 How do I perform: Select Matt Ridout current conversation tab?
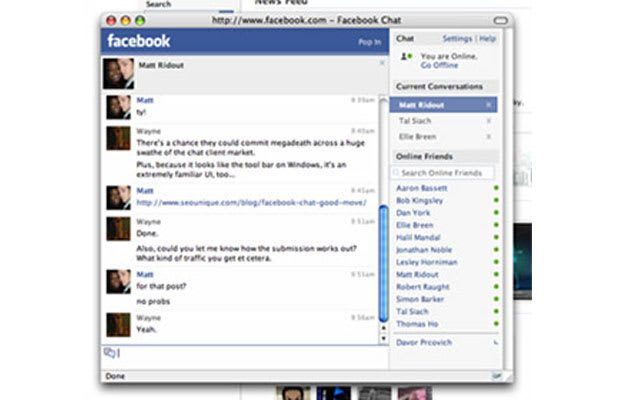[444, 105]
